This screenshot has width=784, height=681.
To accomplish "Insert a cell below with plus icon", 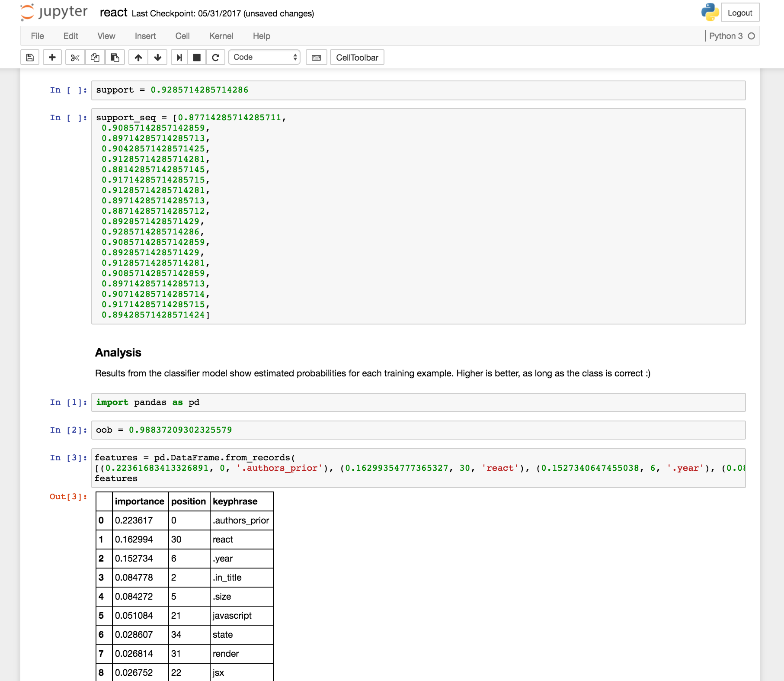I will pyautogui.click(x=52, y=58).
